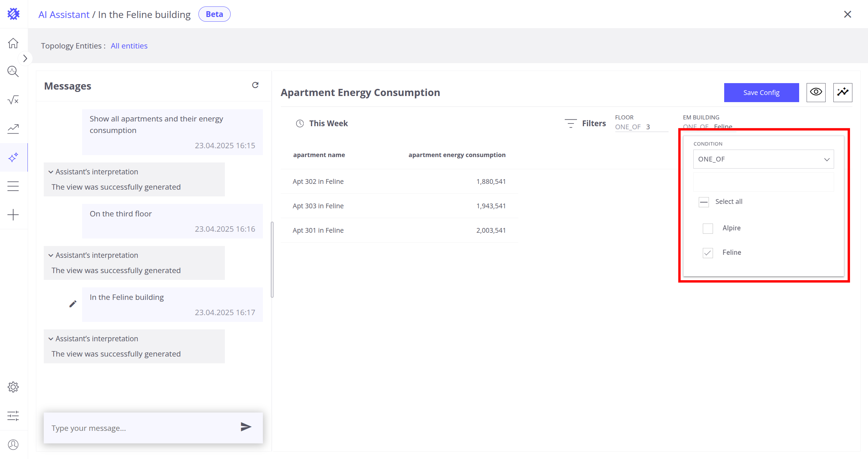Screen dimensions: 868x459
Task: Toggle the eye preview button
Action: pyautogui.click(x=815, y=92)
